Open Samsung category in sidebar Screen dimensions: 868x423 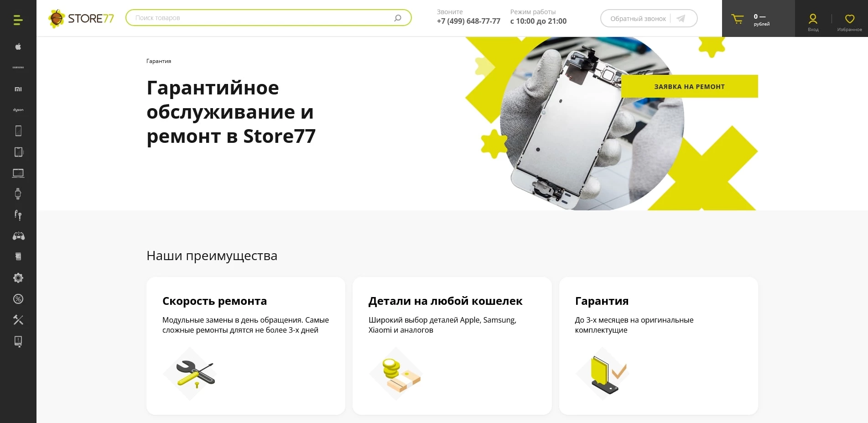(x=18, y=68)
